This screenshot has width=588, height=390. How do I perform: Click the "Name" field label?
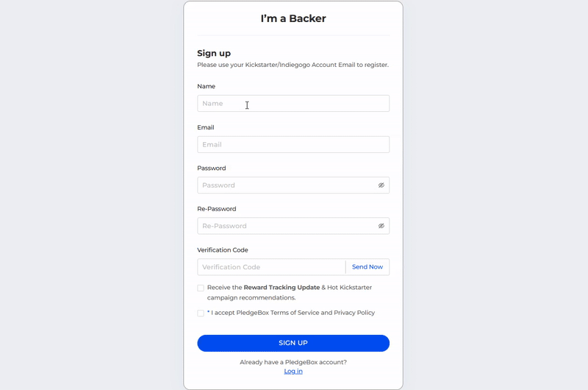pyautogui.click(x=206, y=87)
